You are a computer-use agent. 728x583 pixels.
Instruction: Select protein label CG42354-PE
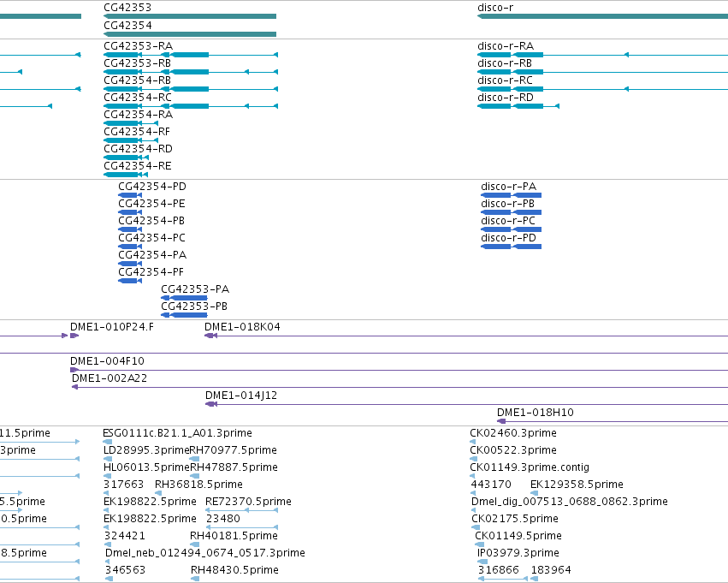point(151,204)
